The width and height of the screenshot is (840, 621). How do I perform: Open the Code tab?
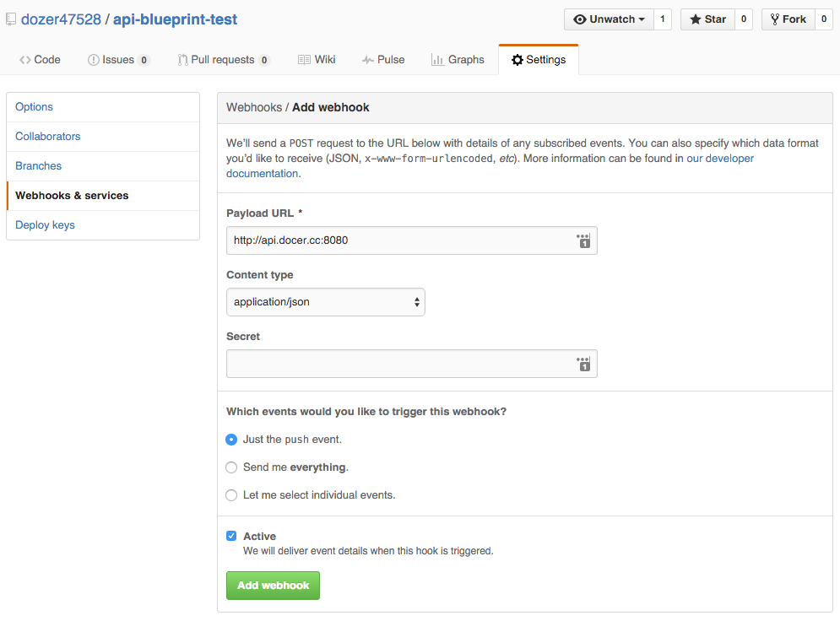pyautogui.click(x=41, y=59)
